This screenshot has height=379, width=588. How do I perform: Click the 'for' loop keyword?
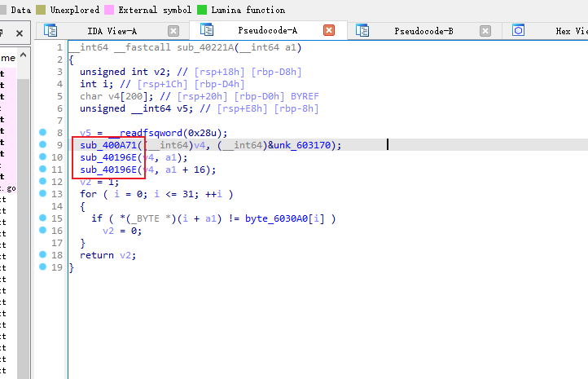click(x=88, y=194)
